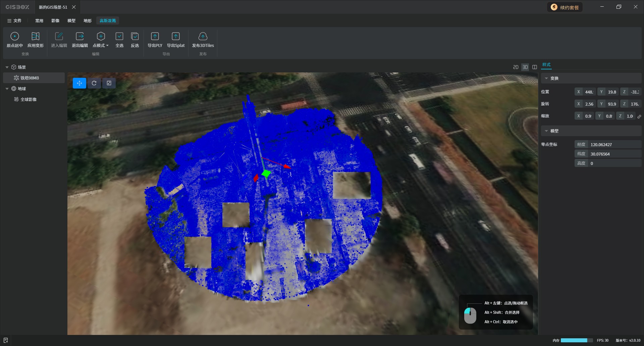This screenshot has height=346, width=644.
Task: Switch to the 地形 ribbon tab
Action: 88,21
